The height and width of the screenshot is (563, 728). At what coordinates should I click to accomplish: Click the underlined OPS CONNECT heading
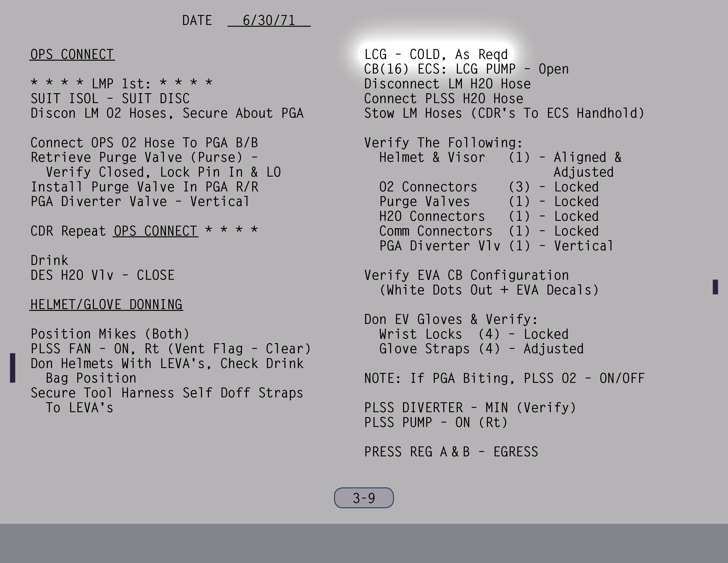[72, 54]
